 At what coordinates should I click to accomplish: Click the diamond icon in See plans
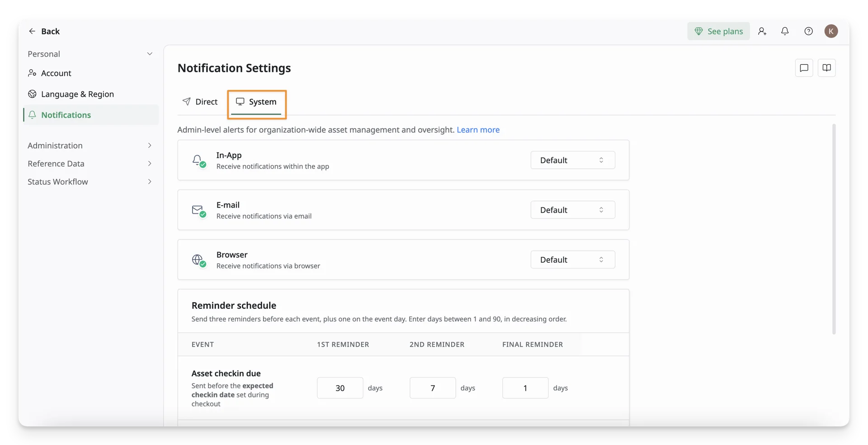point(698,31)
